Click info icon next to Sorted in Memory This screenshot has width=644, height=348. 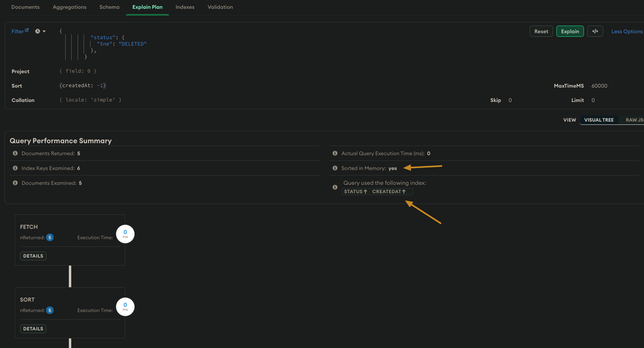tap(335, 168)
